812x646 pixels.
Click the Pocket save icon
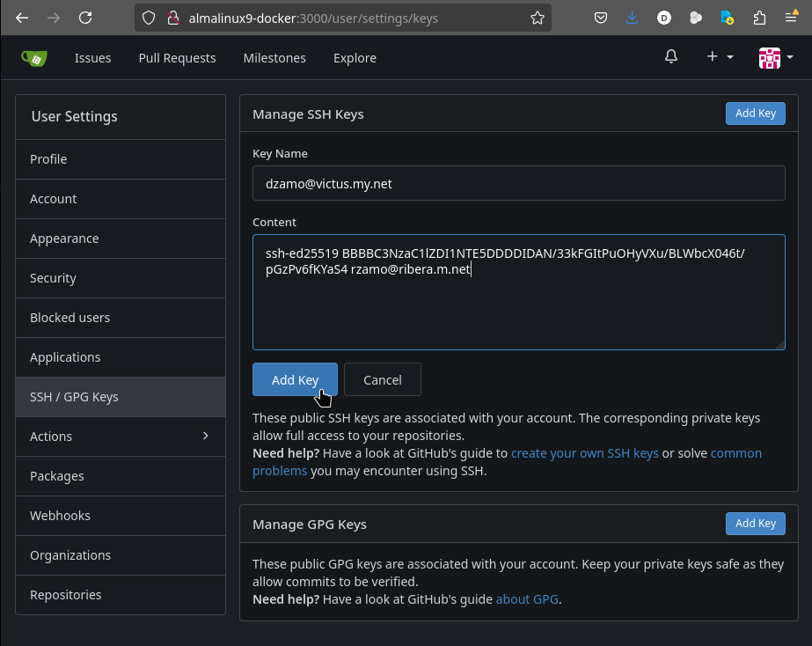coord(601,18)
